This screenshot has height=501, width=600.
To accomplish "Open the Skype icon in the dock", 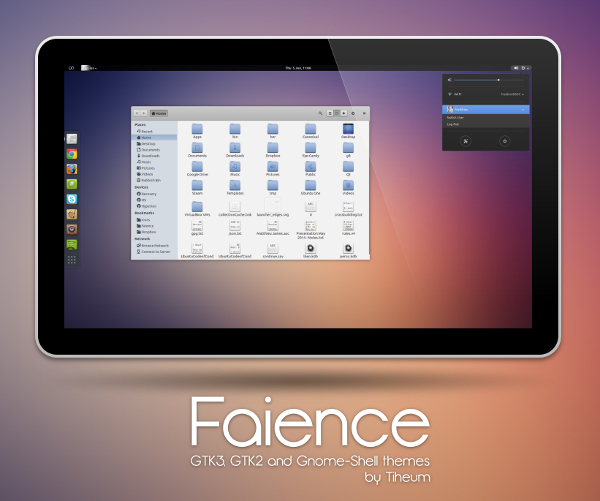I will [72, 199].
